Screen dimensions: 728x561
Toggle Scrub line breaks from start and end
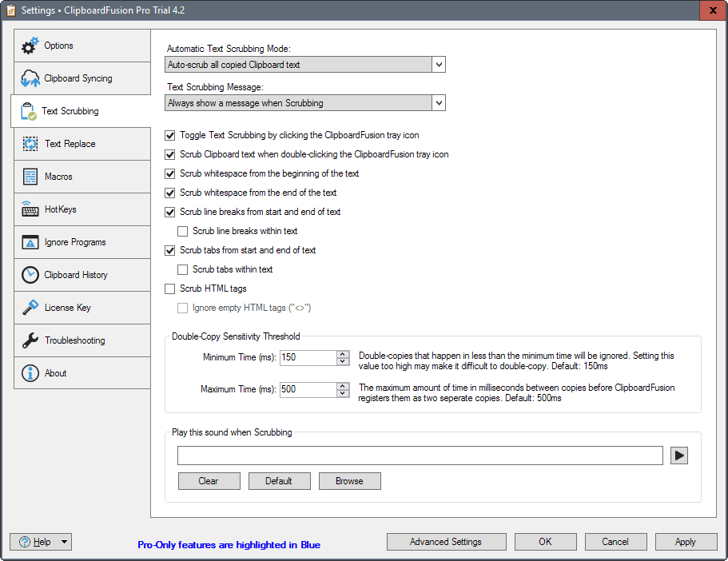(x=170, y=213)
